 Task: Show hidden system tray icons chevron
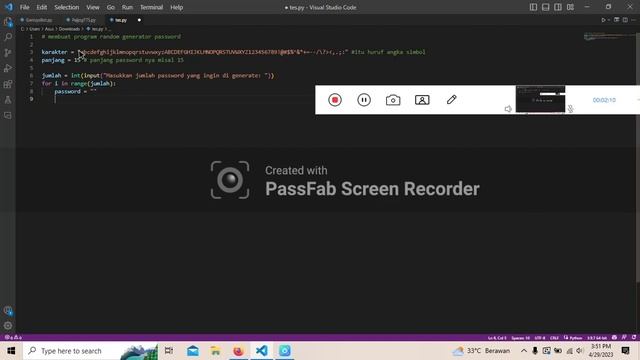(x=524, y=351)
